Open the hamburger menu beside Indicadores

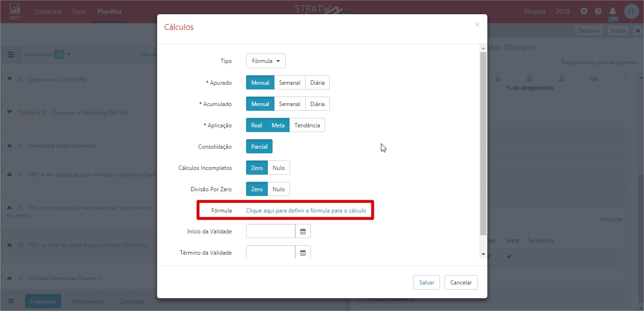(11, 54)
